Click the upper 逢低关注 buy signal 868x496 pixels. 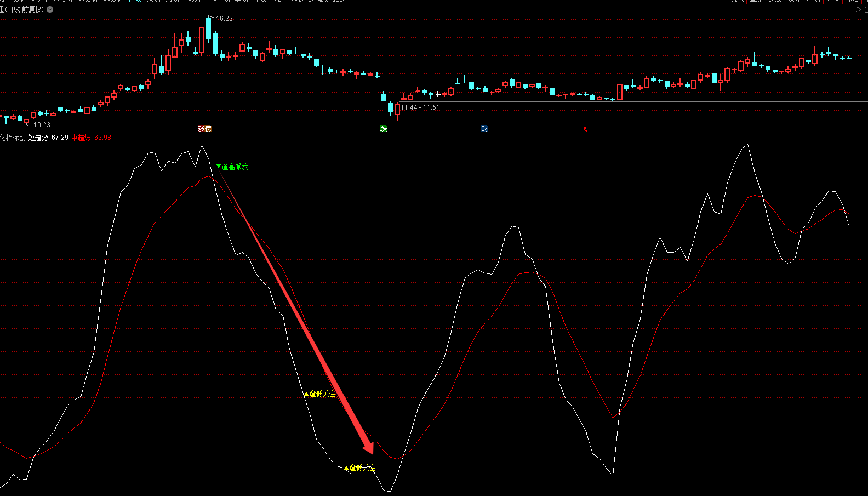point(320,394)
